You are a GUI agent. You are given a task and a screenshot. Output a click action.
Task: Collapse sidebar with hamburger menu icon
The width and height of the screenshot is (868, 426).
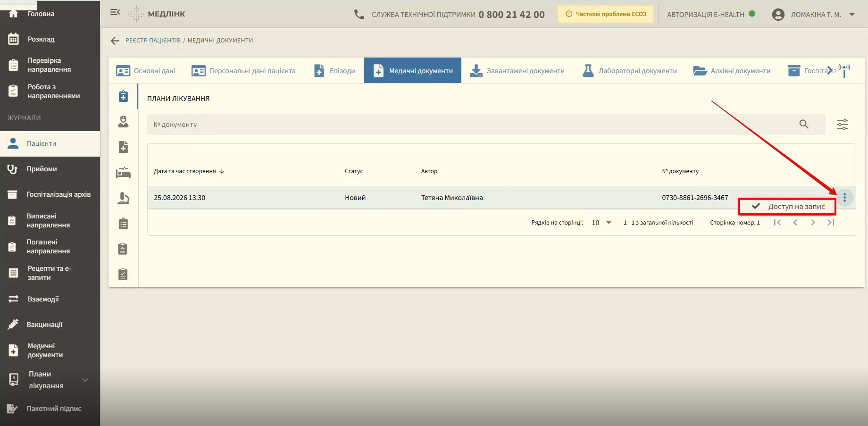click(115, 12)
